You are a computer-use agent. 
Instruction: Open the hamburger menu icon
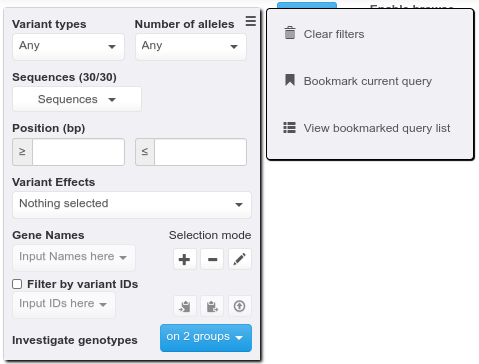pyautogui.click(x=251, y=21)
